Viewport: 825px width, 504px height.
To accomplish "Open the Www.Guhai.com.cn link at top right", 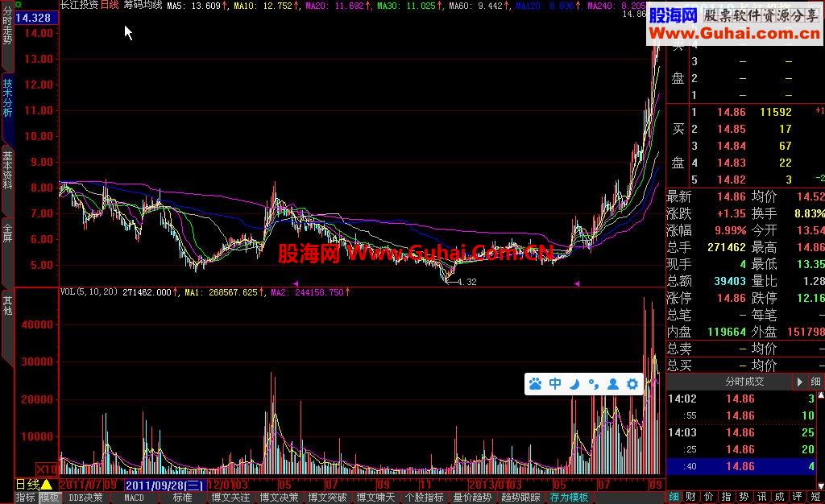I will 735,33.
